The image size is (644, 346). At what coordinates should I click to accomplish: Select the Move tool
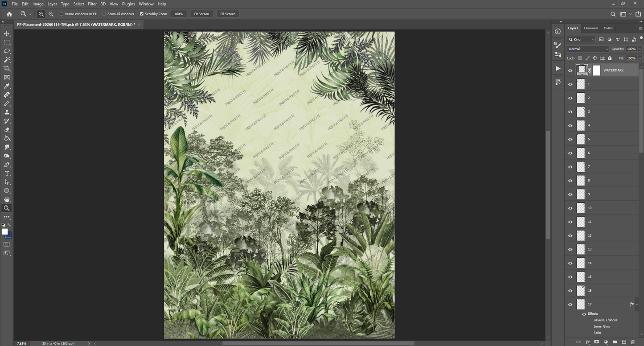click(x=7, y=34)
